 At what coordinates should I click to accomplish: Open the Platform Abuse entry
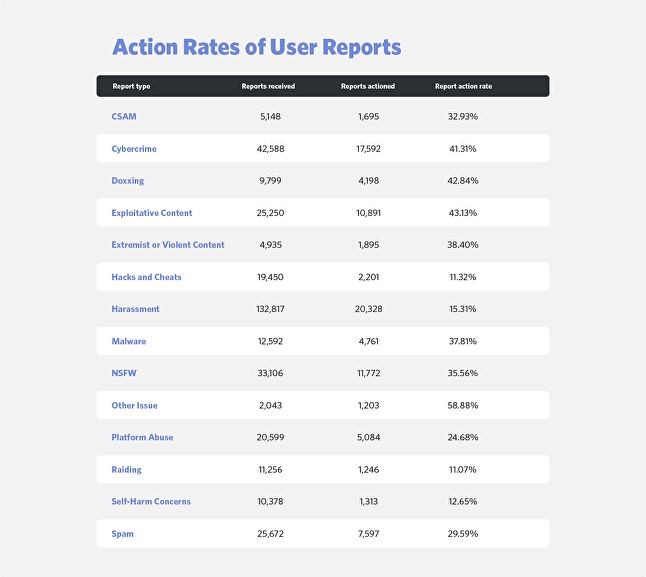[x=142, y=437]
